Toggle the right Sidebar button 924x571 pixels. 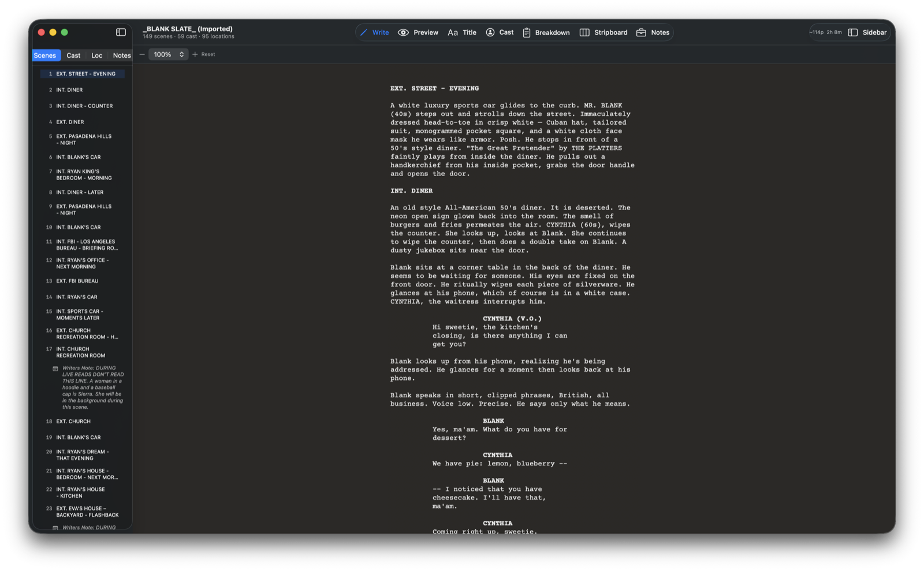tap(867, 32)
